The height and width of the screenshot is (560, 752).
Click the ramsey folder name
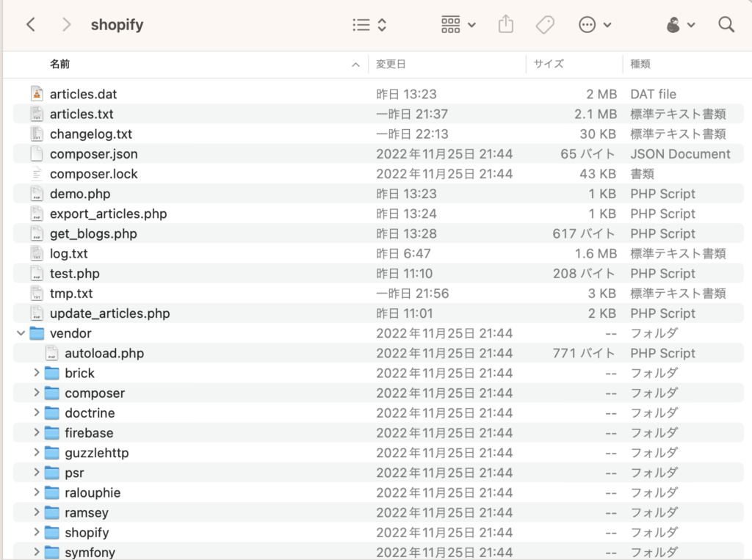(x=87, y=512)
